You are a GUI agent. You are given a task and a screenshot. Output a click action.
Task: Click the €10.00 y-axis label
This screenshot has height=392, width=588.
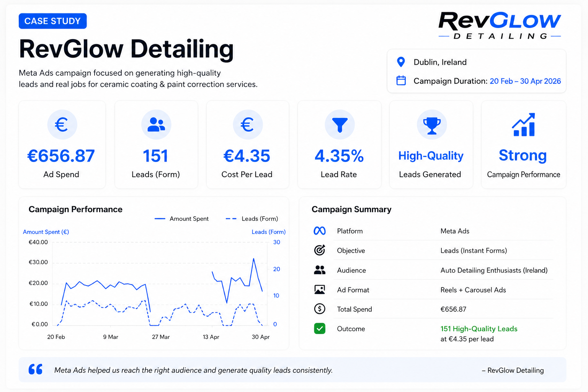(39, 304)
